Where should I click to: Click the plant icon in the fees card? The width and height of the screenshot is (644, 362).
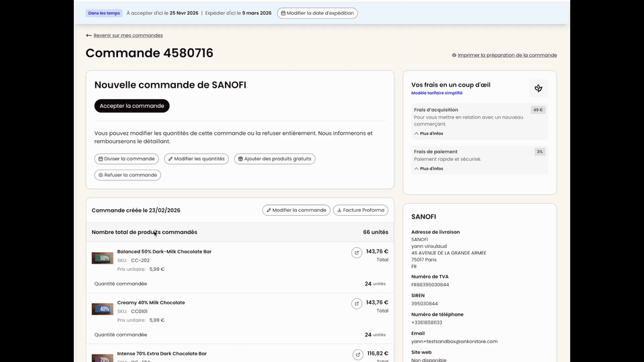pos(539,88)
